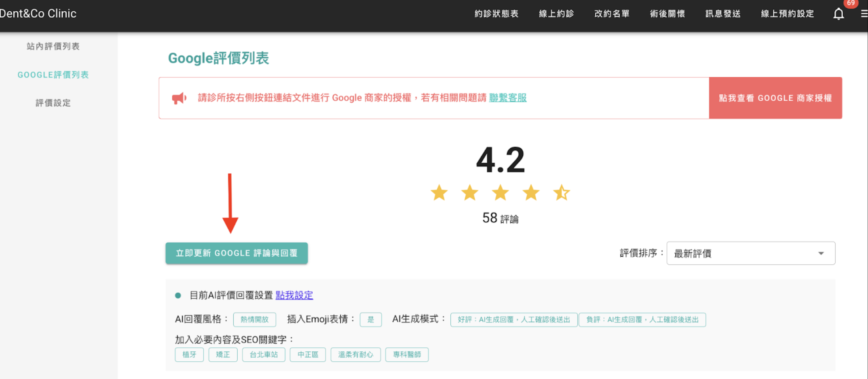Open the notification bell with 69 alerts
868x379 pixels.
point(838,14)
